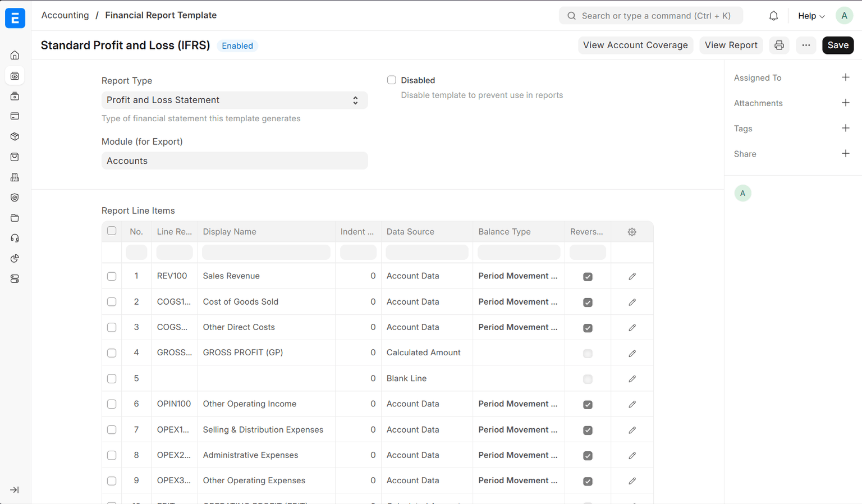Toggle the Disabled checkbox
The width and height of the screenshot is (862, 504).
click(x=392, y=80)
